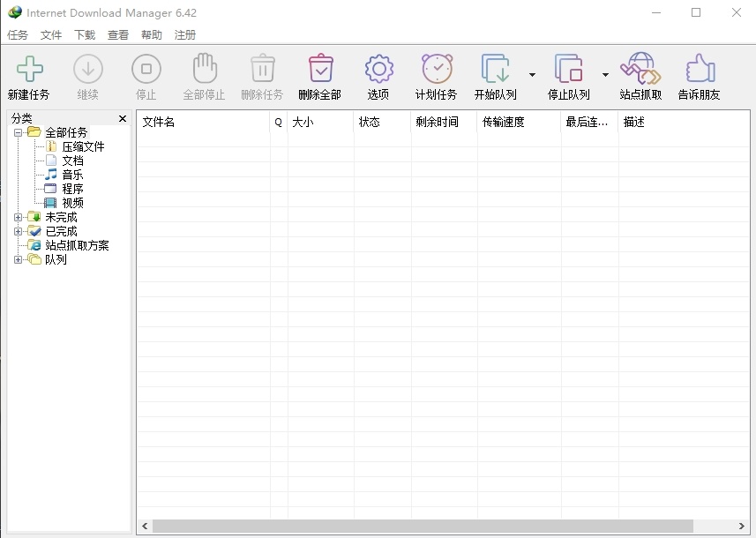
Task: Expand the 队列 tree node
Action: coord(18,260)
